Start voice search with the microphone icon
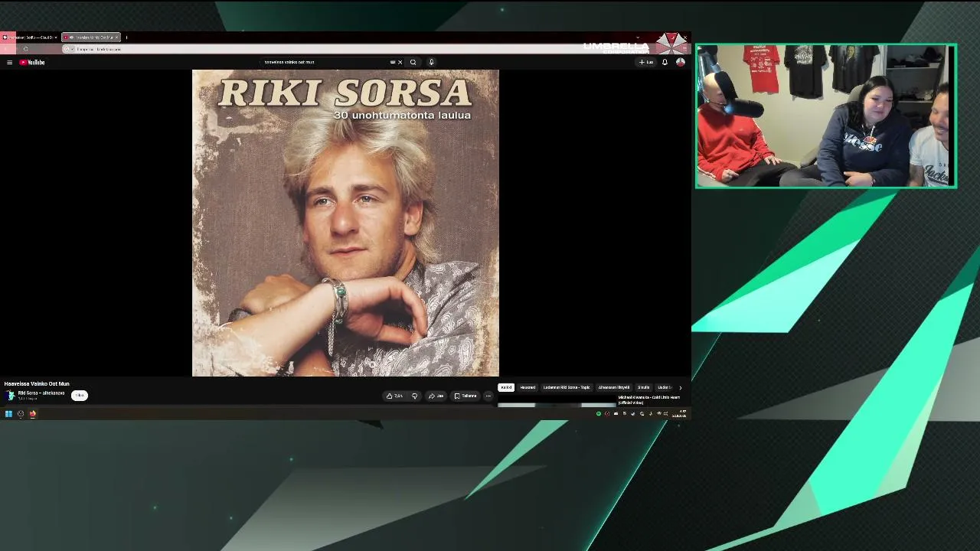The image size is (980, 551). pos(432,62)
